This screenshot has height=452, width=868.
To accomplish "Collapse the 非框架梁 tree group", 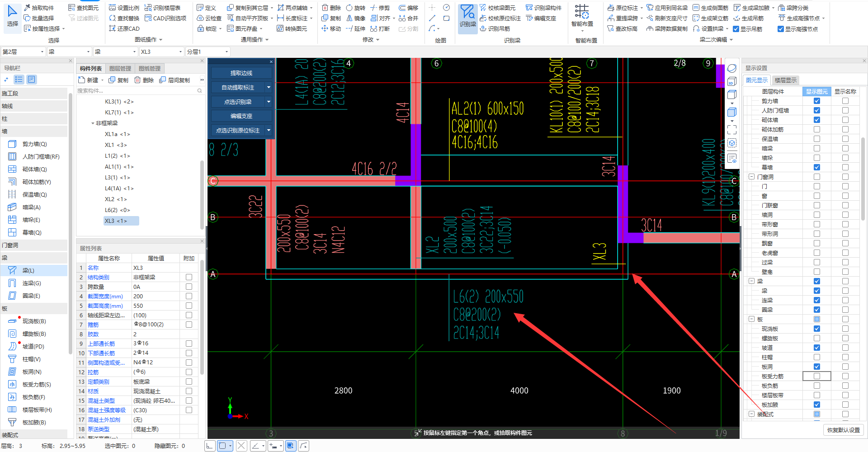I will click(93, 123).
